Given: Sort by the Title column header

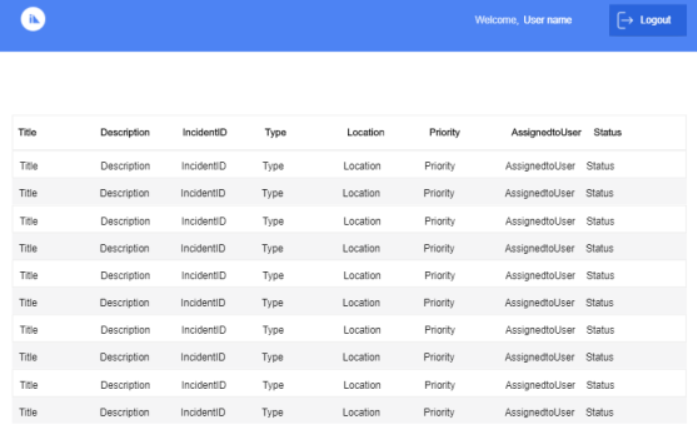Looking at the screenshot, I should pos(27,132).
